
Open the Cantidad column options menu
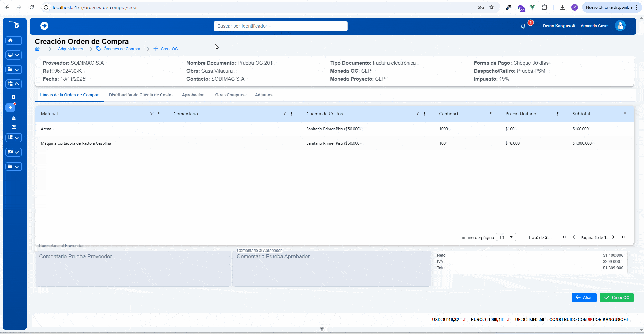pyautogui.click(x=491, y=114)
